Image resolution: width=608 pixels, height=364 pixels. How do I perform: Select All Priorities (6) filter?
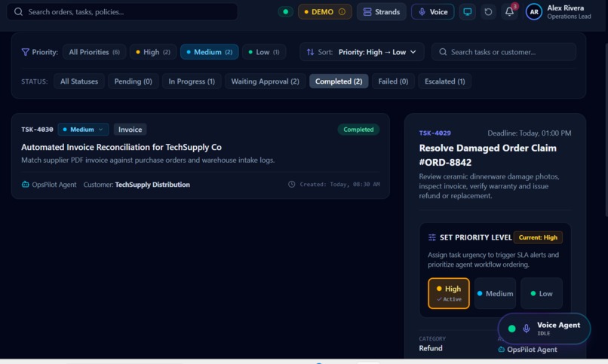coord(94,52)
